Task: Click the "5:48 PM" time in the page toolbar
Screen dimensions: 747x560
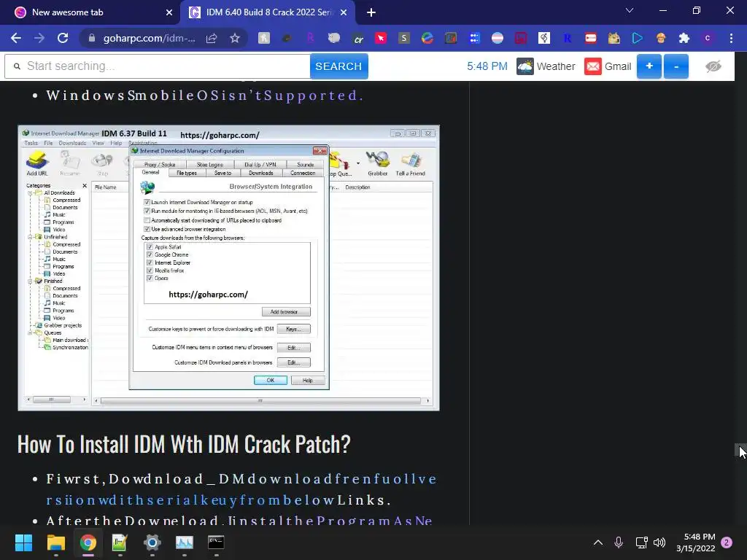Action: (x=487, y=66)
